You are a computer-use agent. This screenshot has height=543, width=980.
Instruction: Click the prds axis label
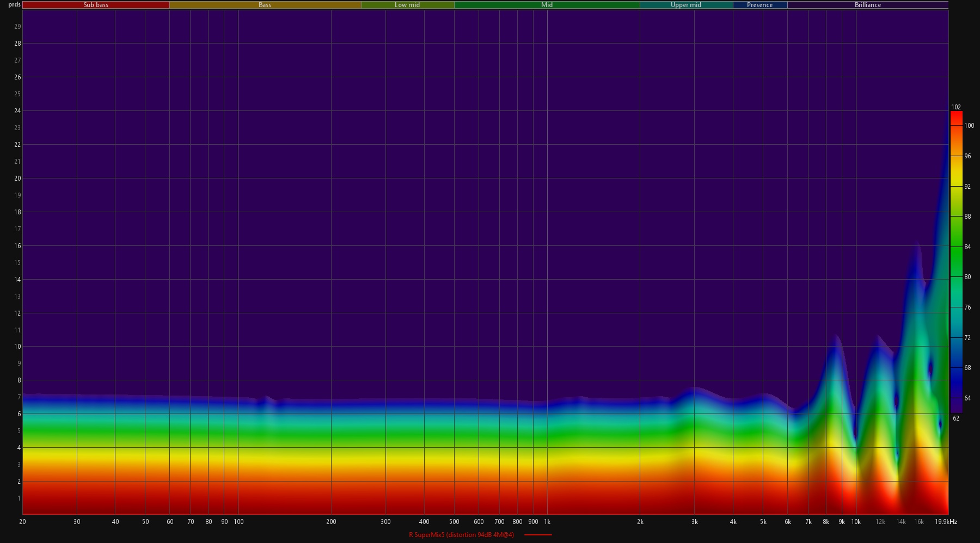(x=14, y=4)
